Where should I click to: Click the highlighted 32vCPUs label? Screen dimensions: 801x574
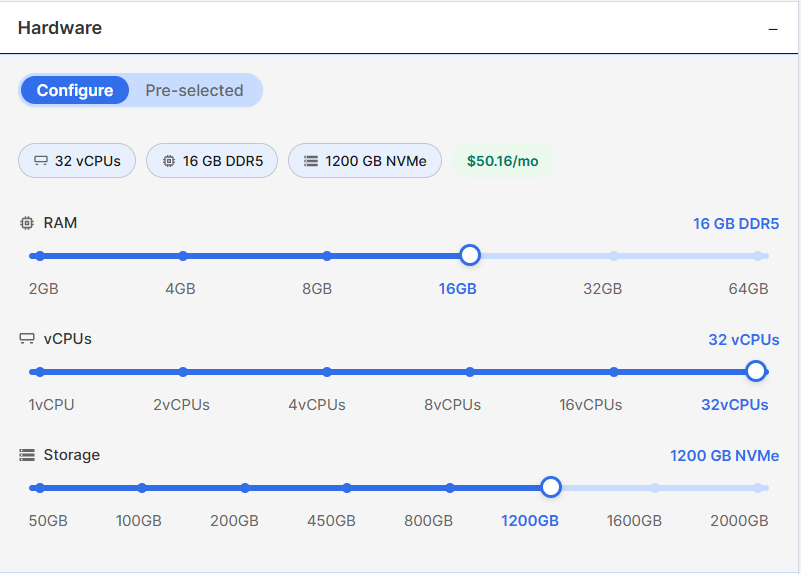(x=735, y=405)
